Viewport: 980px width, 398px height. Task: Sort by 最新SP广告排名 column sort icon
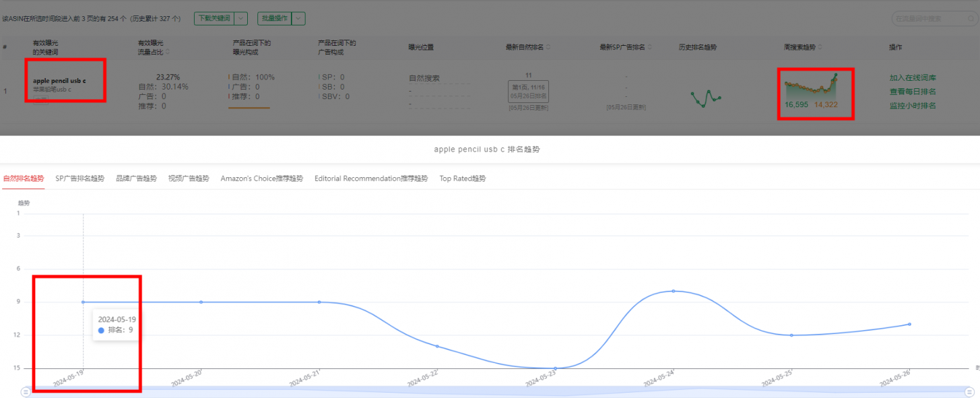point(651,47)
